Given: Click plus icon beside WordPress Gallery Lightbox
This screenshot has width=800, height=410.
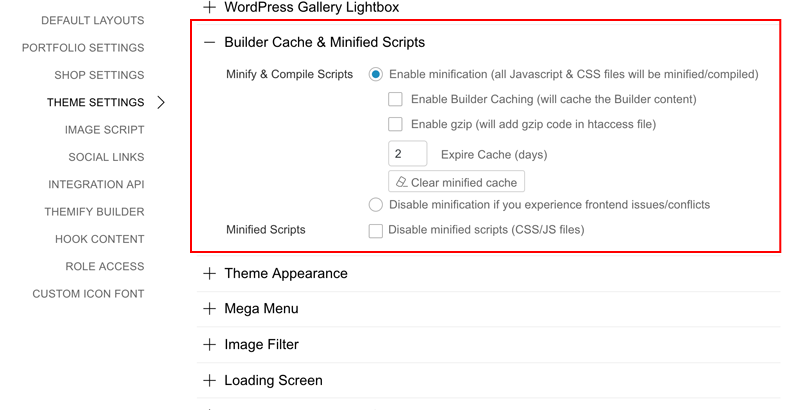Looking at the screenshot, I should [x=209, y=7].
